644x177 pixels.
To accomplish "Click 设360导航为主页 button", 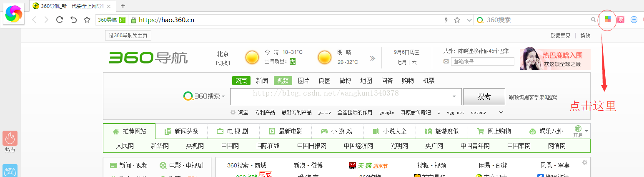I will 128,35.
